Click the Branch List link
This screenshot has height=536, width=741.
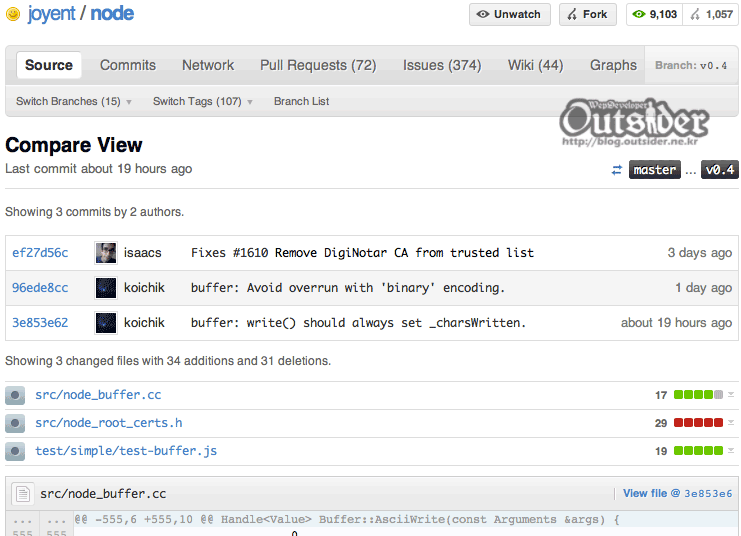pyautogui.click(x=302, y=101)
